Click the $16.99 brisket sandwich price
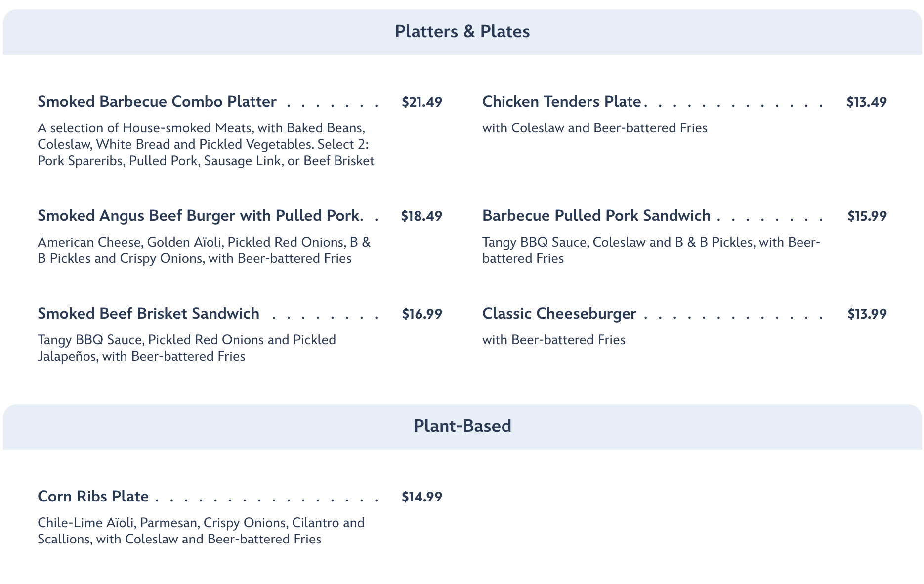 [x=421, y=314]
